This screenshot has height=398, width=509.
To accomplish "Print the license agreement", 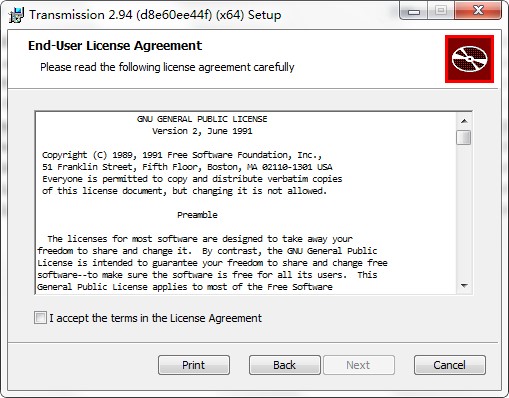I will (x=194, y=365).
